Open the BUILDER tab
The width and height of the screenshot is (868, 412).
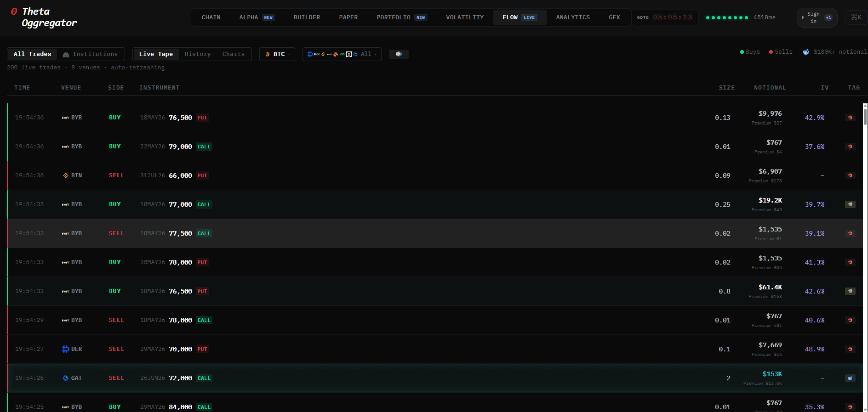point(307,17)
